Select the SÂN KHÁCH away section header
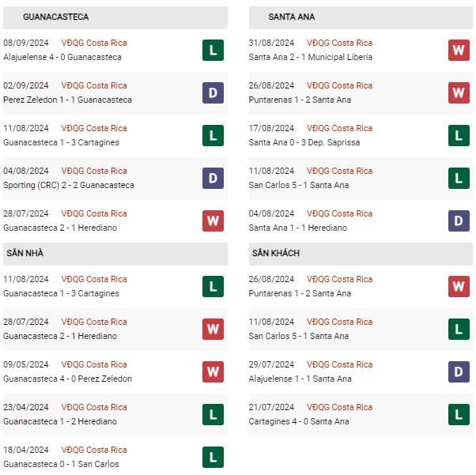 click(361, 254)
